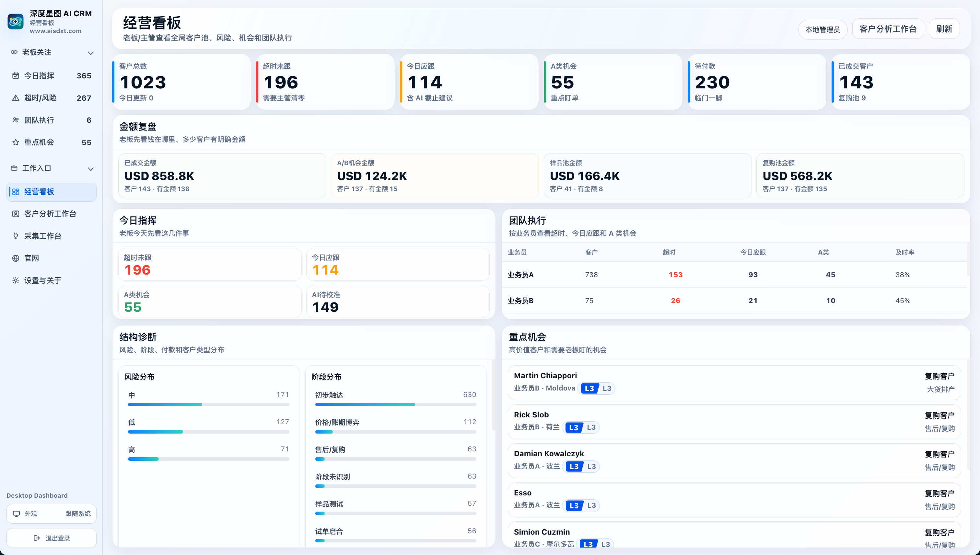This screenshot has width=980, height=555.
Task: Click the 设置与关于 gear icon
Action: click(x=16, y=280)
